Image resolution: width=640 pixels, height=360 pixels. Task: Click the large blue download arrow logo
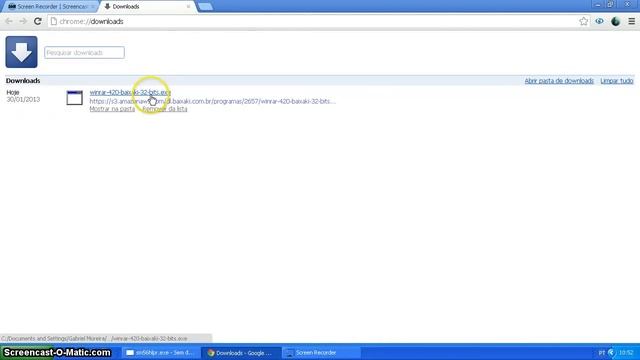21,52
